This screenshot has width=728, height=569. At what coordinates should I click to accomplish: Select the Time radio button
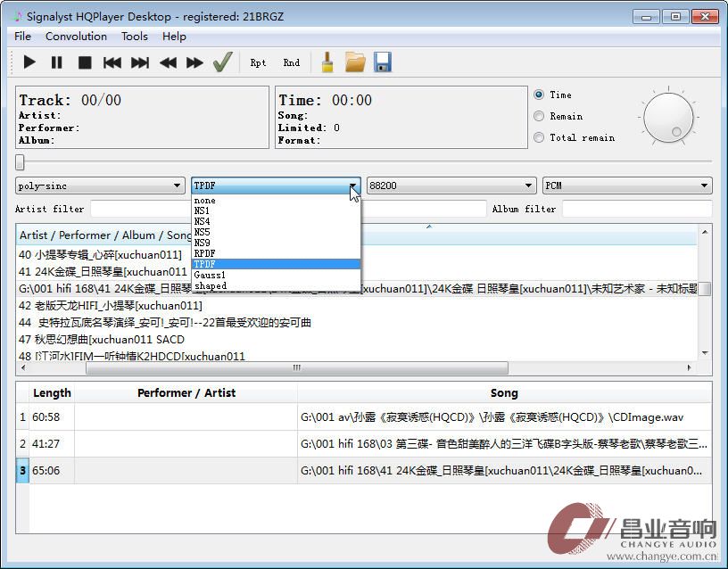click(539, 95)
